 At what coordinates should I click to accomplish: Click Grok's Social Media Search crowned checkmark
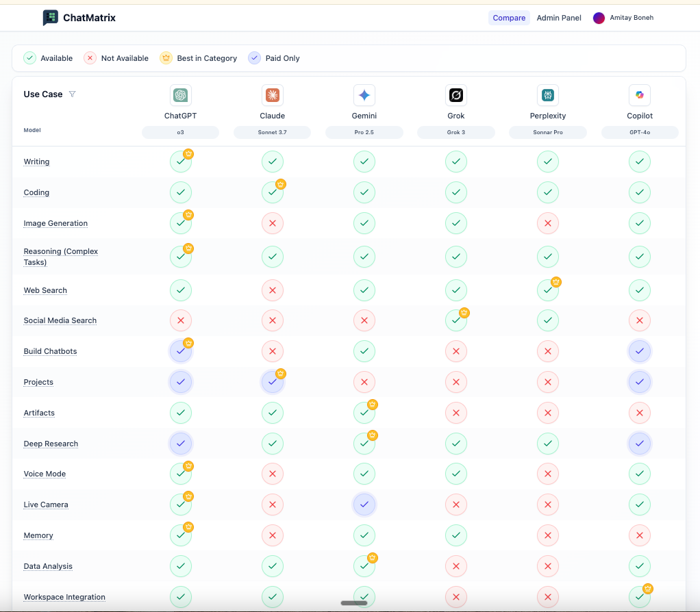456,320
